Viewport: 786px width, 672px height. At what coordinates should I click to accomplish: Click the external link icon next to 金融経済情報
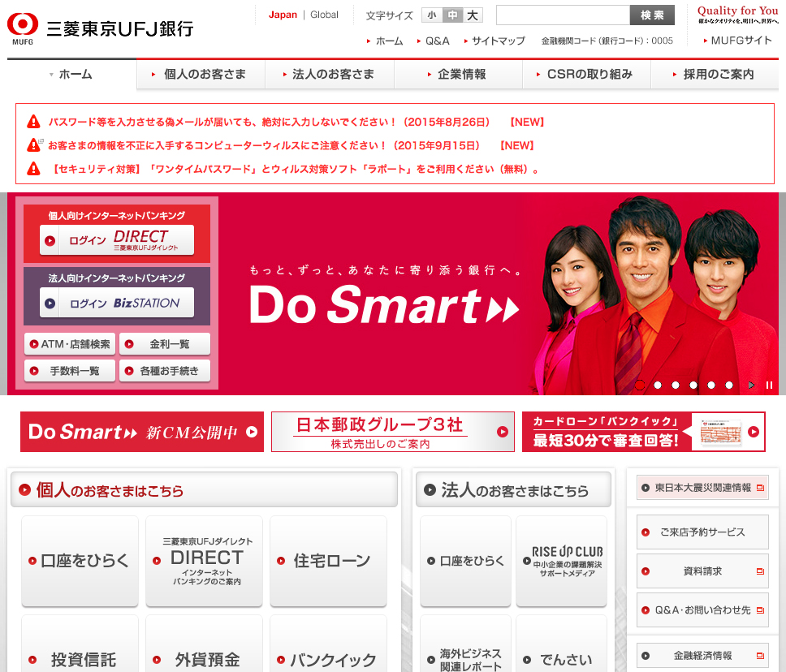pyautogui.click(x=760, y=656)
